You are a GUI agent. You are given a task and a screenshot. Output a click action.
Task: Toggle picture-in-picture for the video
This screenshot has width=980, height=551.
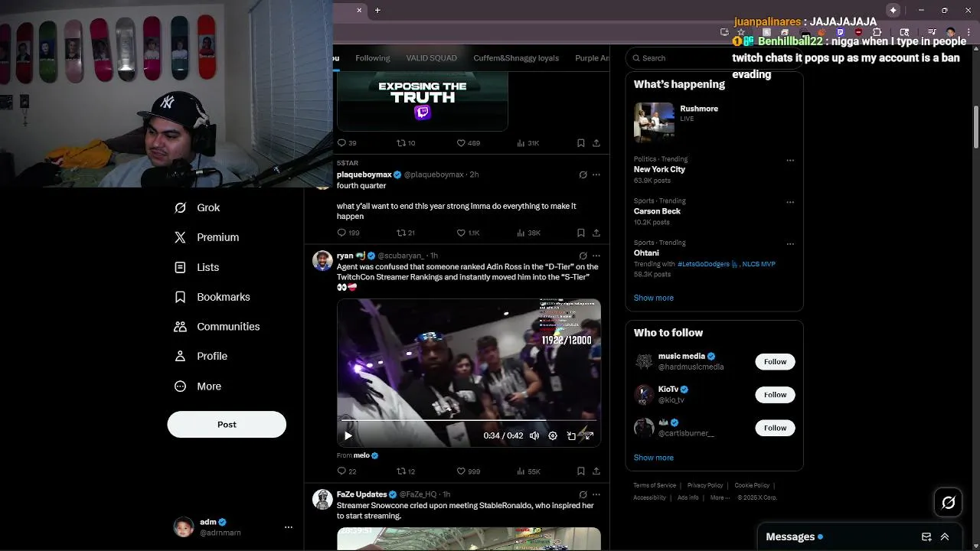(571, 435)
